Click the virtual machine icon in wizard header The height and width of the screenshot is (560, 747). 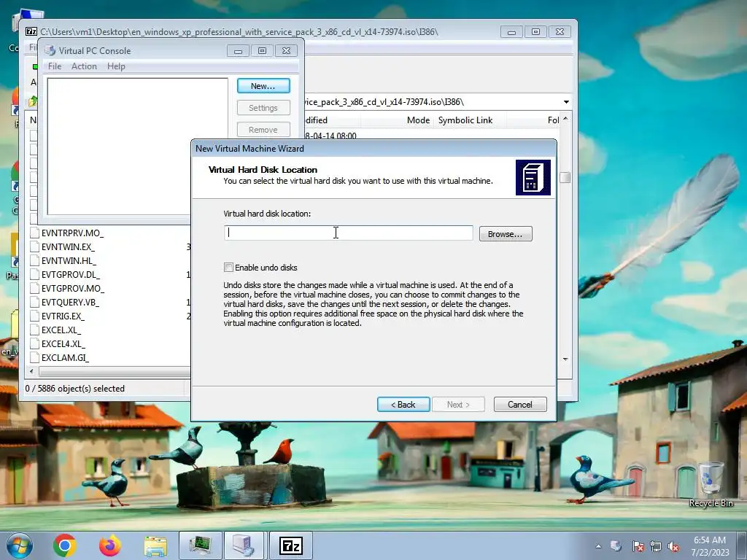point(533,178)
